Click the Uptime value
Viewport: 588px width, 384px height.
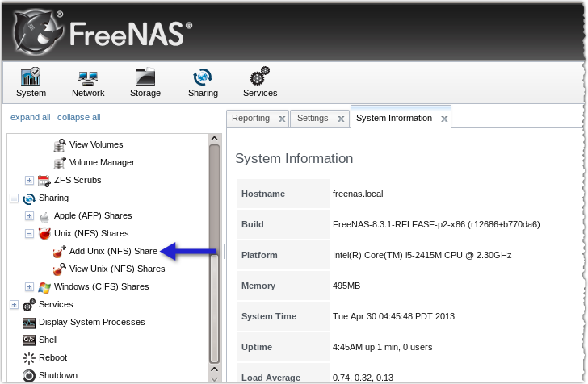pyautogui.click(x=382, y=347)
